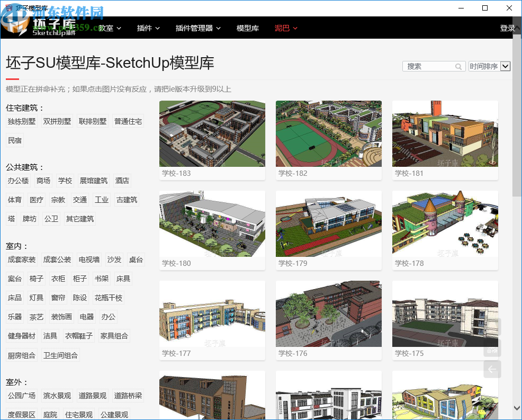The height and width of the screenshot is (420, 522).
Task: Select the 道路桥梁 outdoor category
Action: (128, 396)
